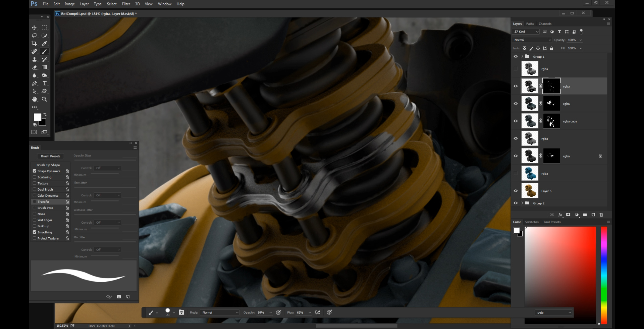This screenshot has height=329, width=644.
Task: Pick the Clone Stamp tool
Action: 34,59
